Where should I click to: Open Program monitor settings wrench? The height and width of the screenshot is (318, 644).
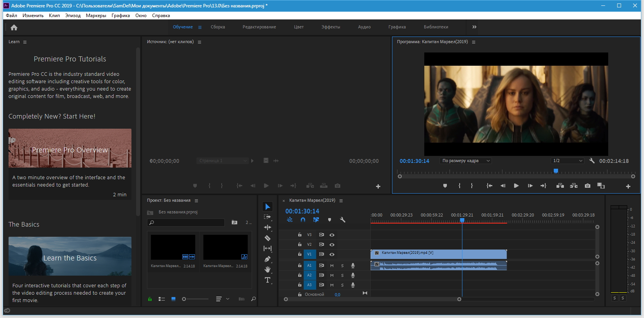[x=592, y=161]
